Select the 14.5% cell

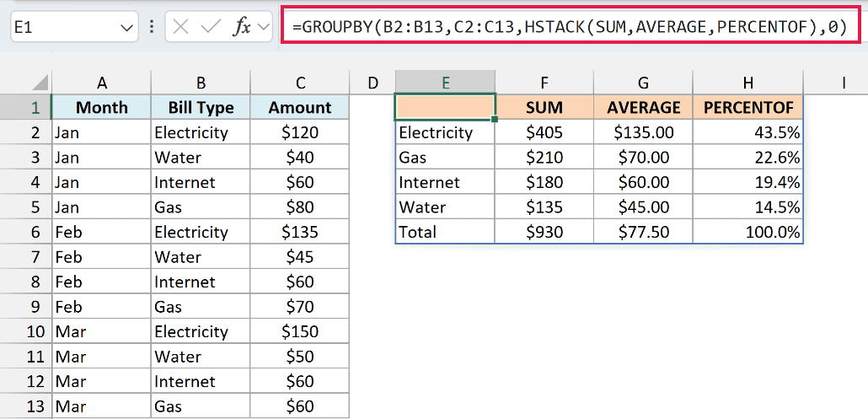[x=747, y=207]
